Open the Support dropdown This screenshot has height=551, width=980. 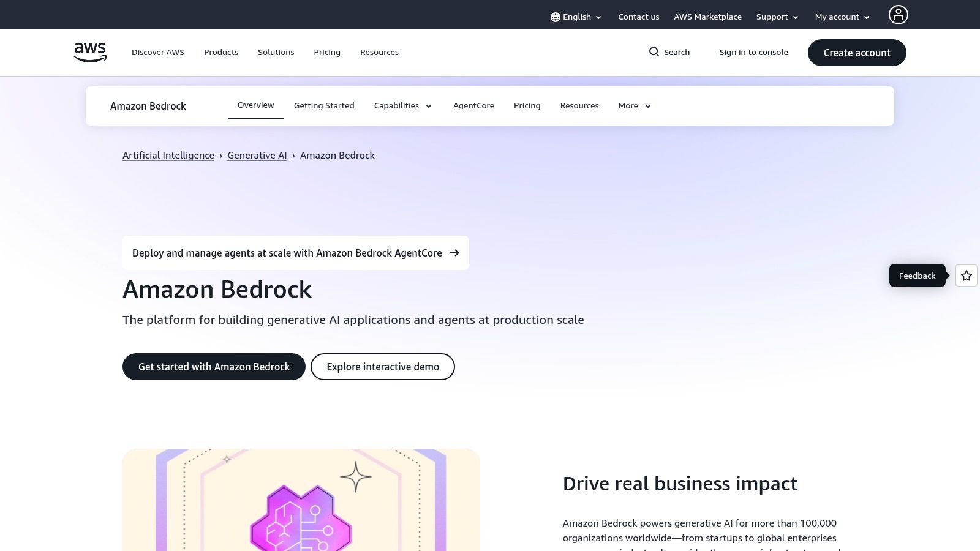[x=777, y=17]
